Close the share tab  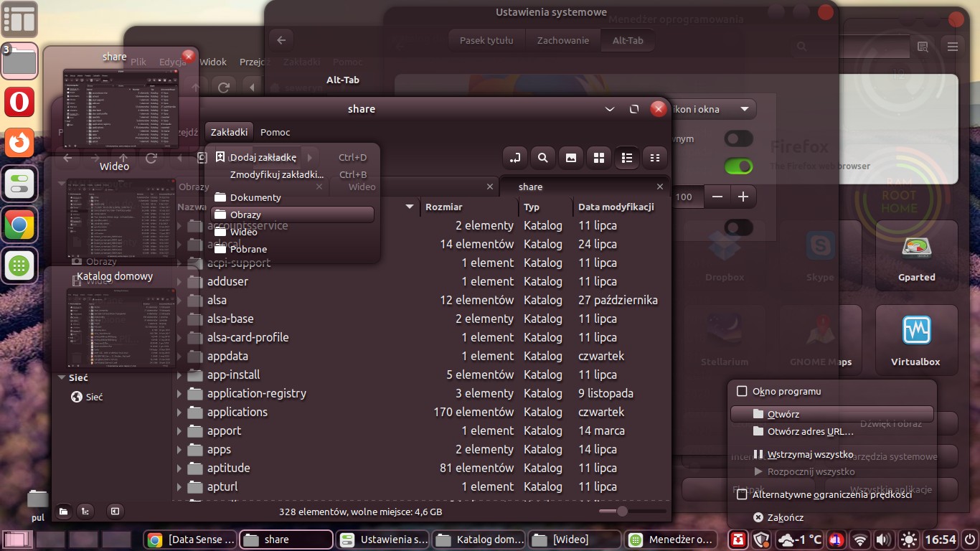point(660,187)
